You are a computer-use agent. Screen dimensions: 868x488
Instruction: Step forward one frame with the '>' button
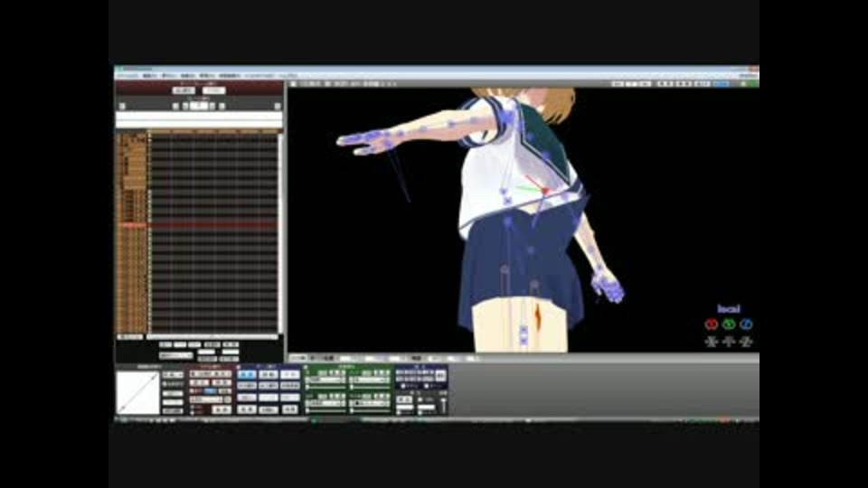pyautogui.click(x=212, y=107)
